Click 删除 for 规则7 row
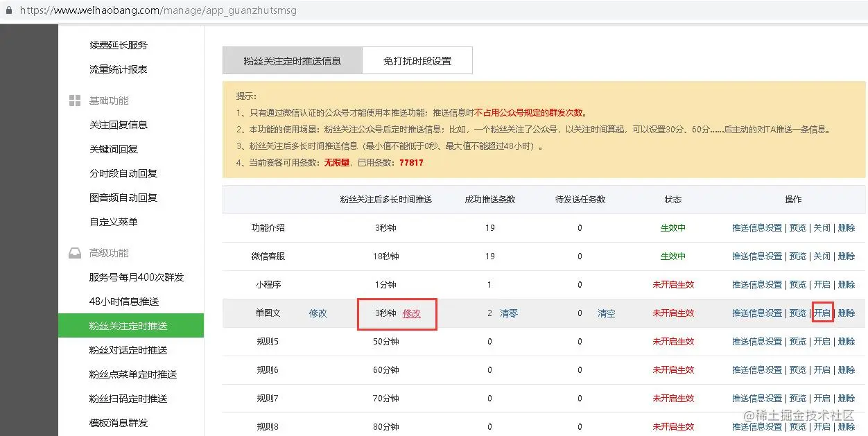868x436 pixels. [x=847, y=398]
